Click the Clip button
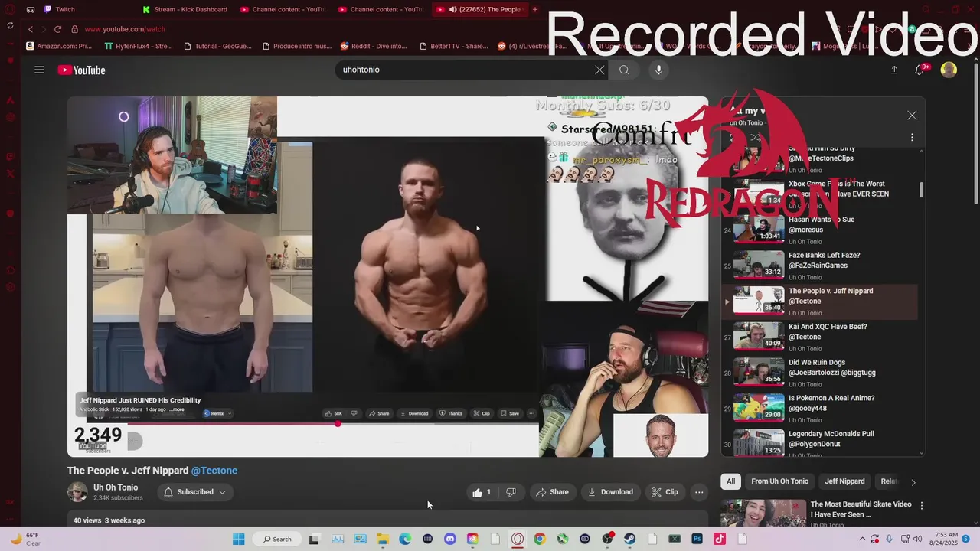 pyautogui.click(x=665, y=492)
